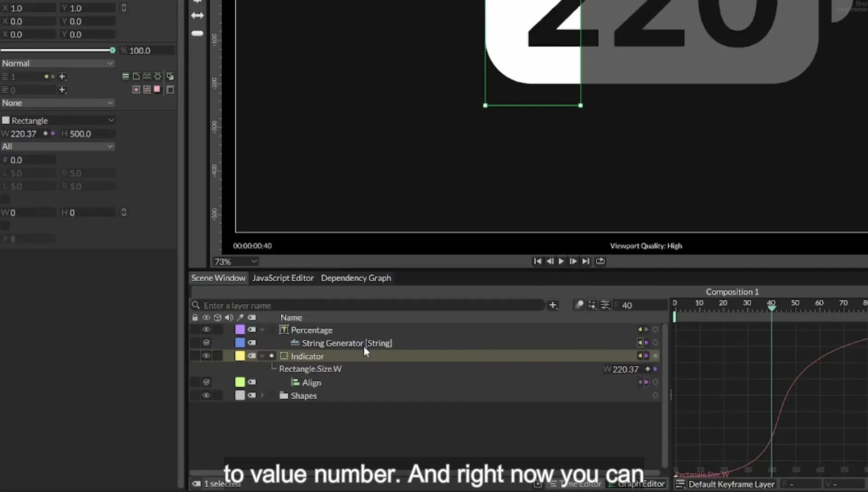Click the audio speaker column header icon
This screenshot has width=868, height=492.
coord(229,317)
